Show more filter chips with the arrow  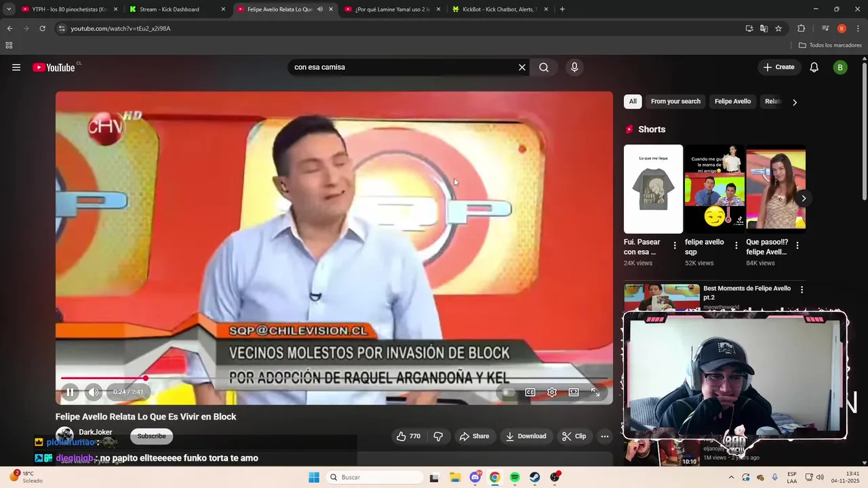pos(795,102)
